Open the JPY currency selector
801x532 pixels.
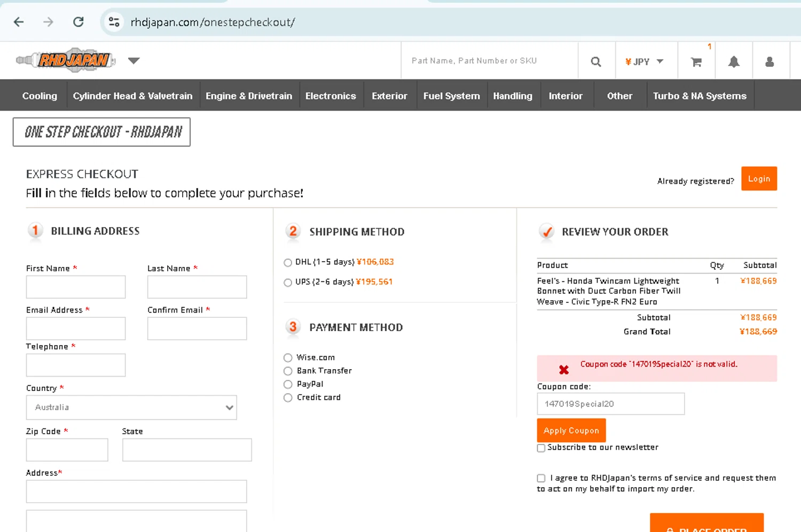(644, 62)
